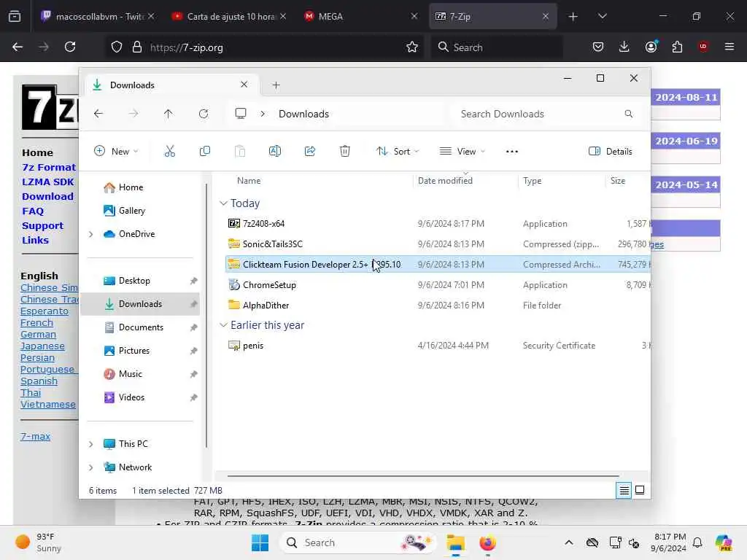
Task: Open Windows Start menu
Action: point(260,542)
